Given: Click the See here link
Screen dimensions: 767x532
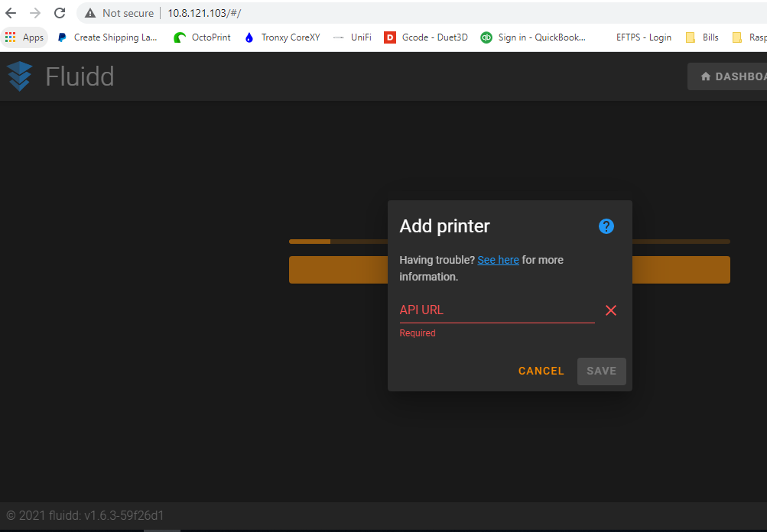Looking at the screenshot, I should click(x=498, y=260).
